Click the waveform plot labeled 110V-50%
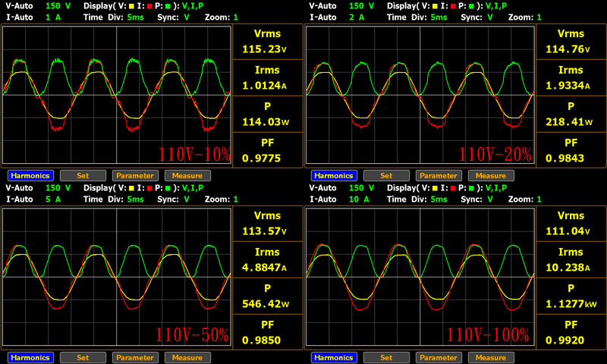The height and width of the screenshot is (364, 607). [x=117, y=277]
